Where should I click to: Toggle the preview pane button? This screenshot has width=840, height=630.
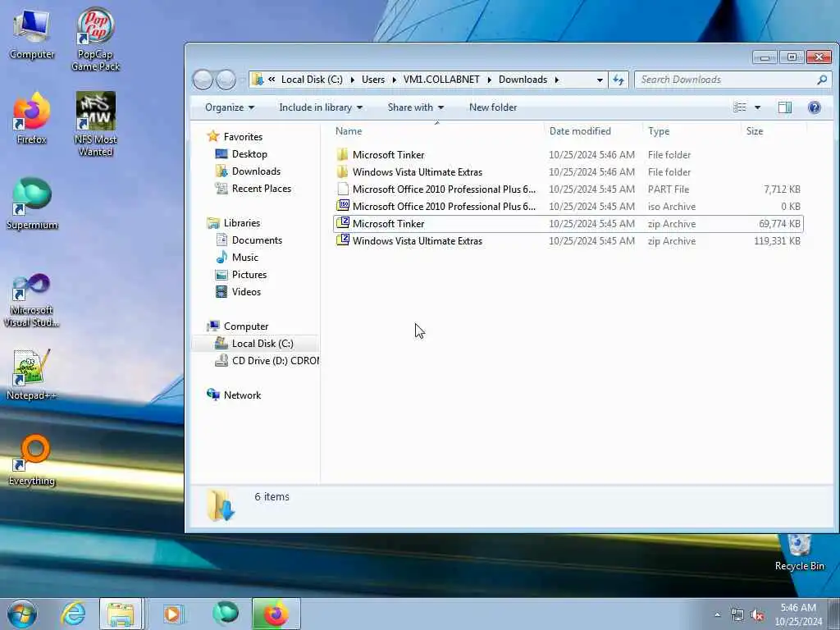pyautogui.click(x=785, y=107)
